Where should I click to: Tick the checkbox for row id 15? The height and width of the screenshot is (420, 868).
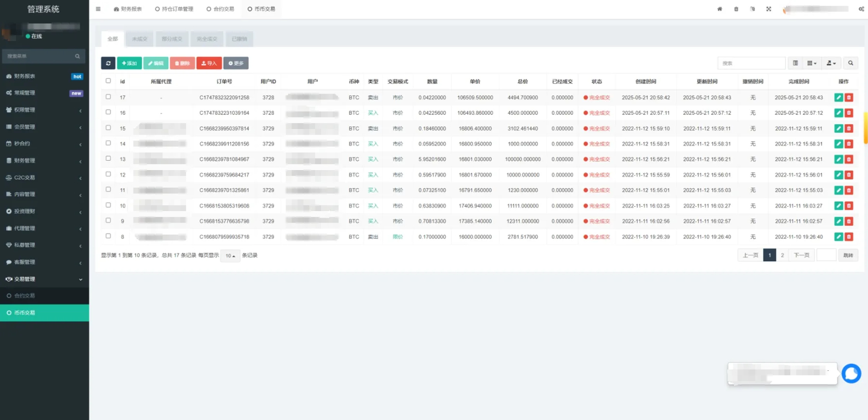click(108, 128)
